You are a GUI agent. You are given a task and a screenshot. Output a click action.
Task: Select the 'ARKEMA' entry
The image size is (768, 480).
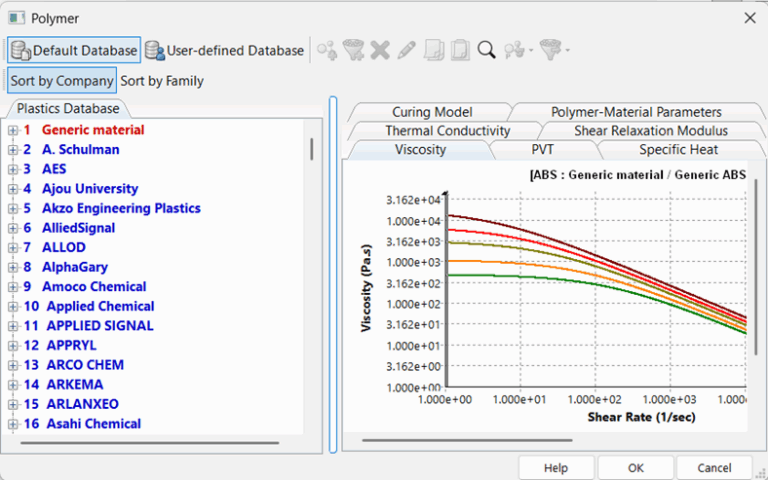(75, 384)
